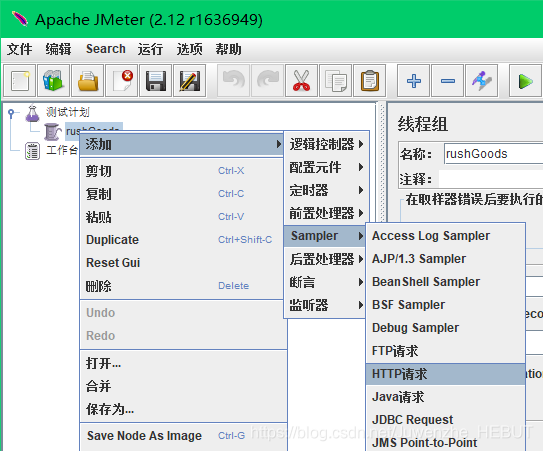Viewport: 543px width, 451px height.
Task: Select FTP请求 sampler
Action: (x=446, y=351)
